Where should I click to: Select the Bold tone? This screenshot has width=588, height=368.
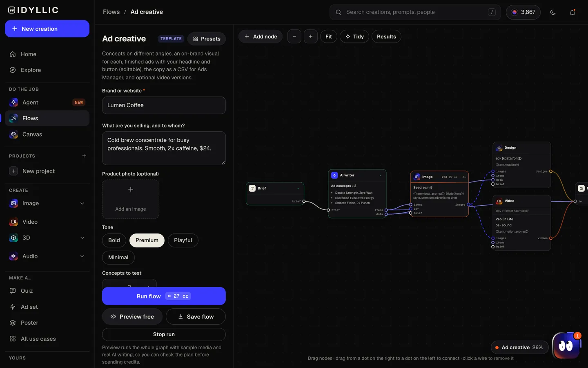114,240
